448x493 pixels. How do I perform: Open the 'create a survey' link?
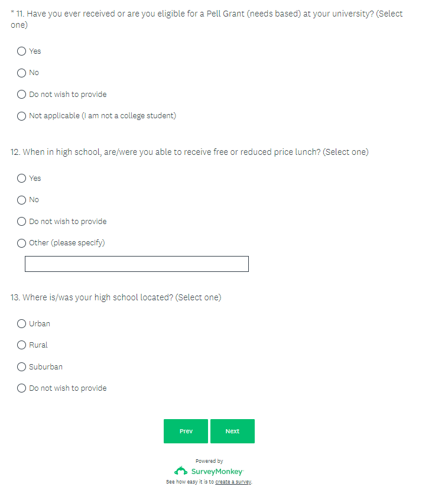click(233, 482)
